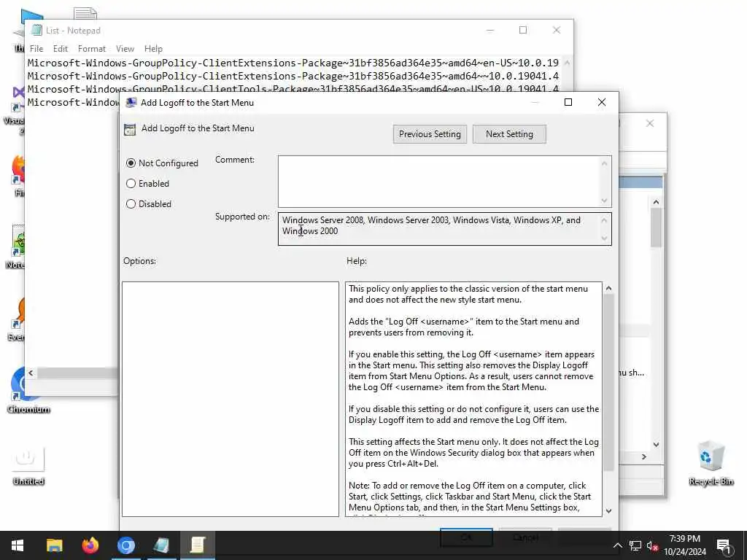Open the View menu in Notepad
Screen dimensions: 747x560
(x=125, y=49)
